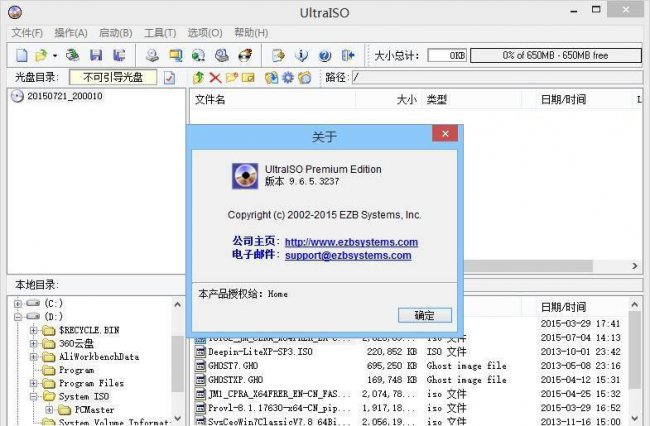
Task: Go up one level with green arrow icon
Action: point(198,77)
